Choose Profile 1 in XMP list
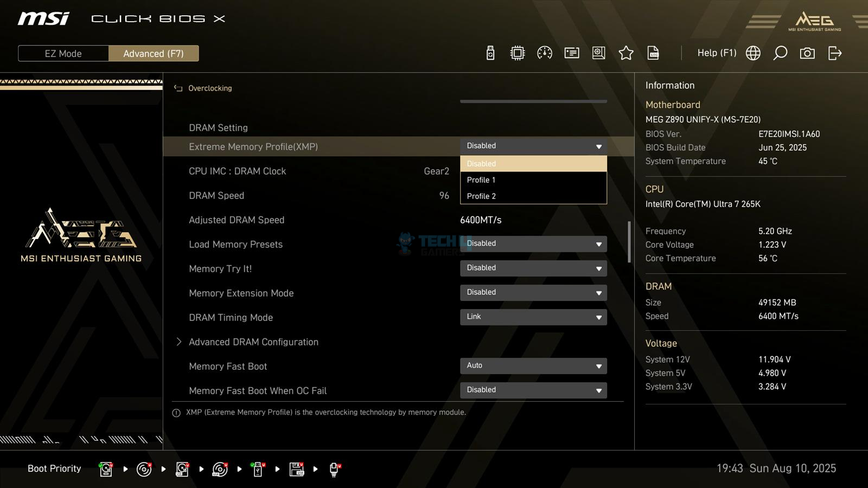 pyautogui.click(x=533, y=180)
